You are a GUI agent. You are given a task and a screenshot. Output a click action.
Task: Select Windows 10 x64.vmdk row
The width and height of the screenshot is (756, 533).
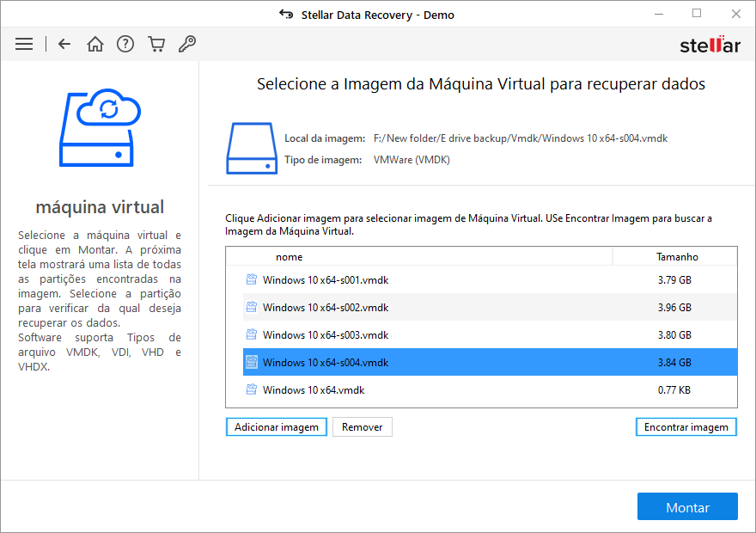tap(490, 389)
